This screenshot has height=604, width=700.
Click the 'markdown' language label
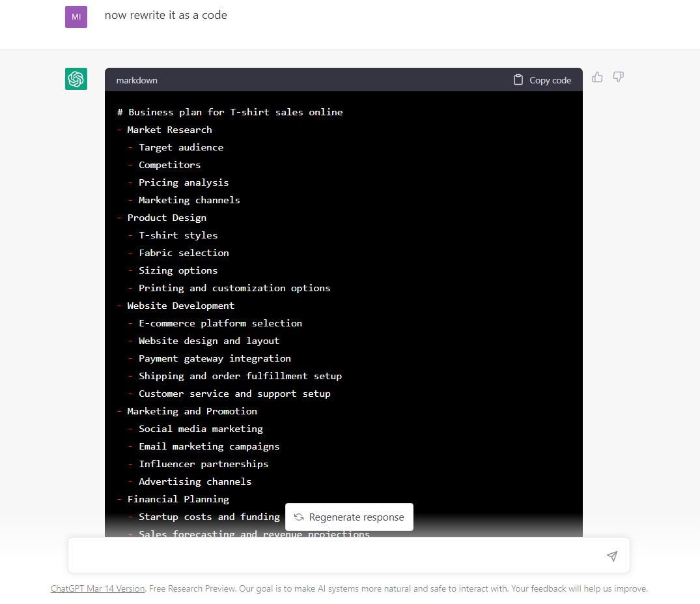coord(137,80)
